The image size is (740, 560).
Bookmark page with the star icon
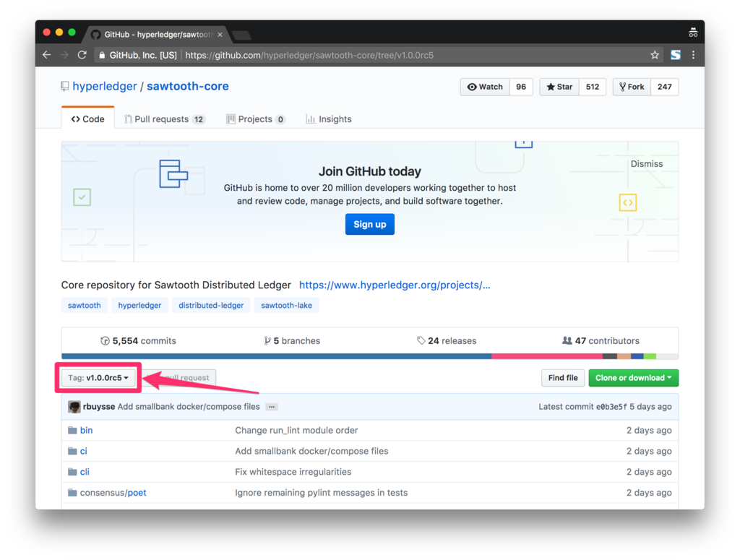655,55
